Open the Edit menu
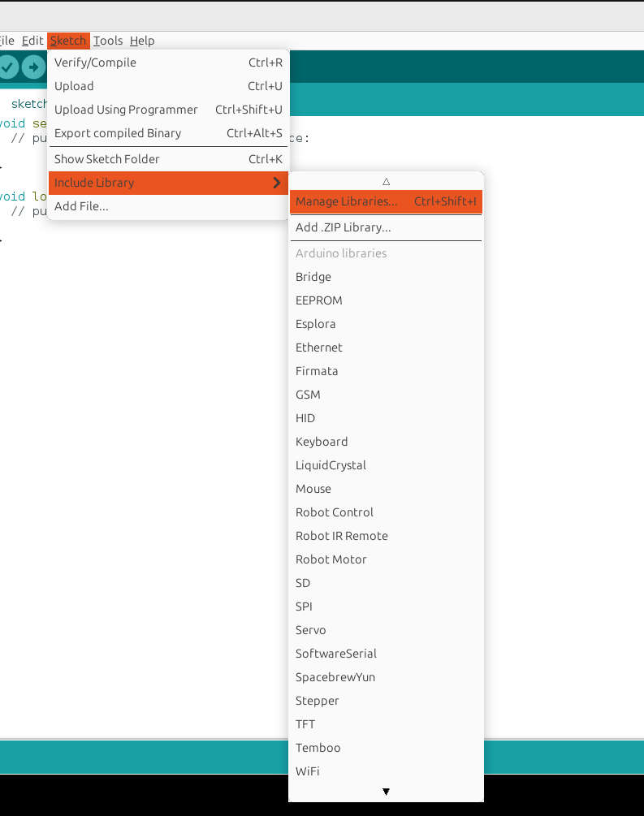 (x=32, y=41)
